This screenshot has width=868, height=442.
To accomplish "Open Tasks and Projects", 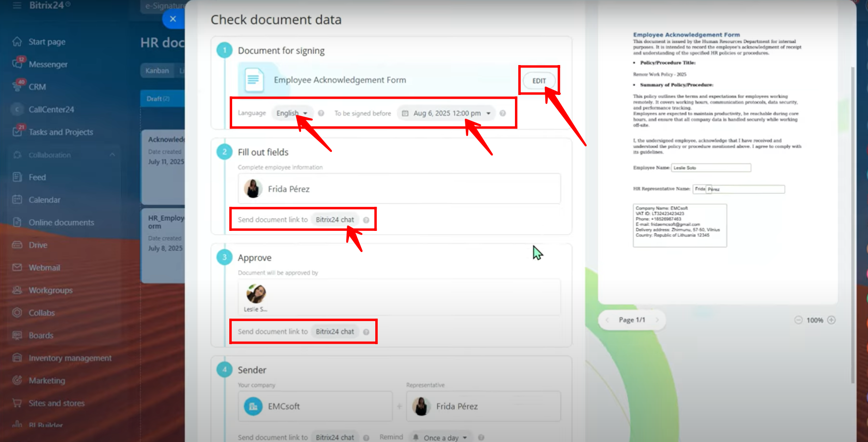I will [x=61, y=132].
